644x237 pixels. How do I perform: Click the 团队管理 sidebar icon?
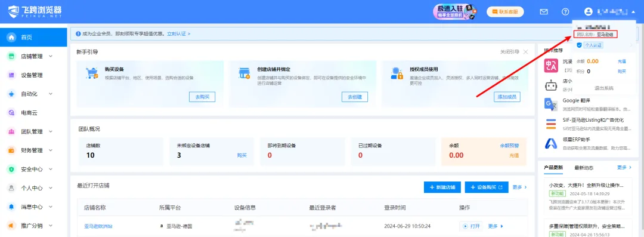11,132
